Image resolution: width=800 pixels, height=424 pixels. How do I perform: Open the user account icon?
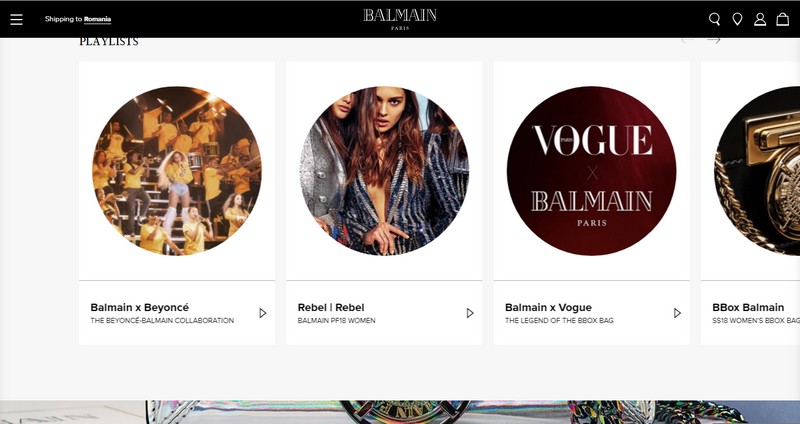point(760,19)
